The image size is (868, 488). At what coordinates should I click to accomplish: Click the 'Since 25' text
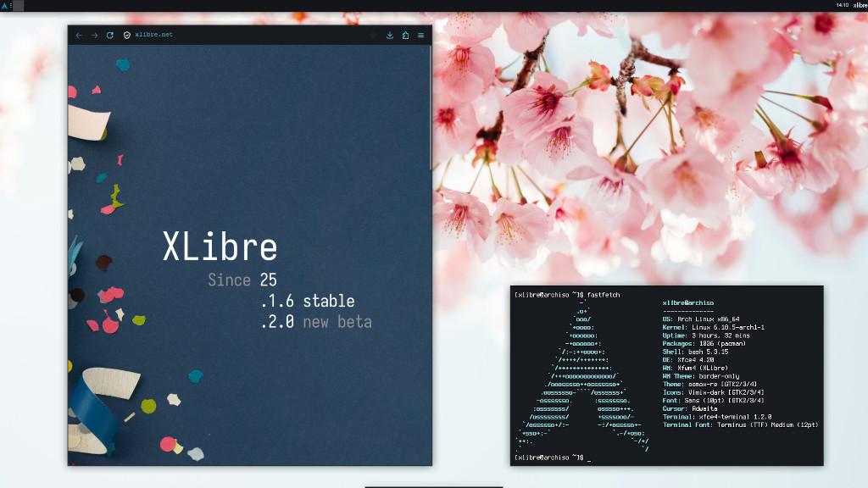(x=242, y=280)
